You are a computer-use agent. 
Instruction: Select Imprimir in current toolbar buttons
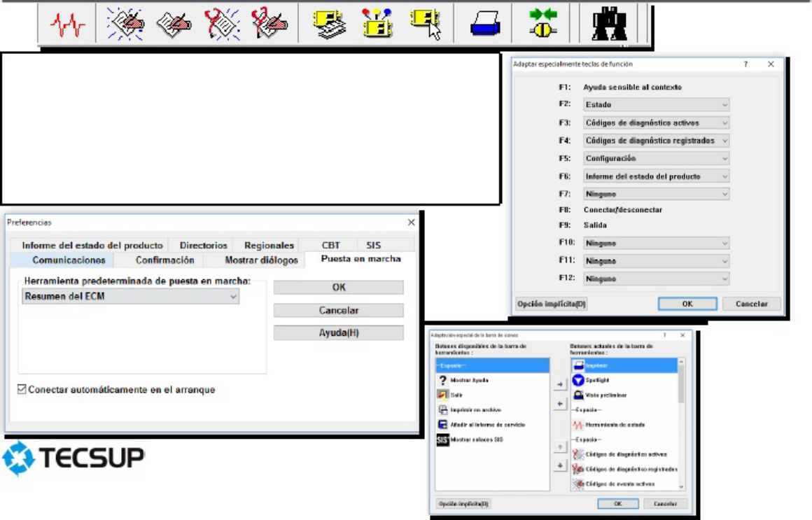tap(624, 365)
